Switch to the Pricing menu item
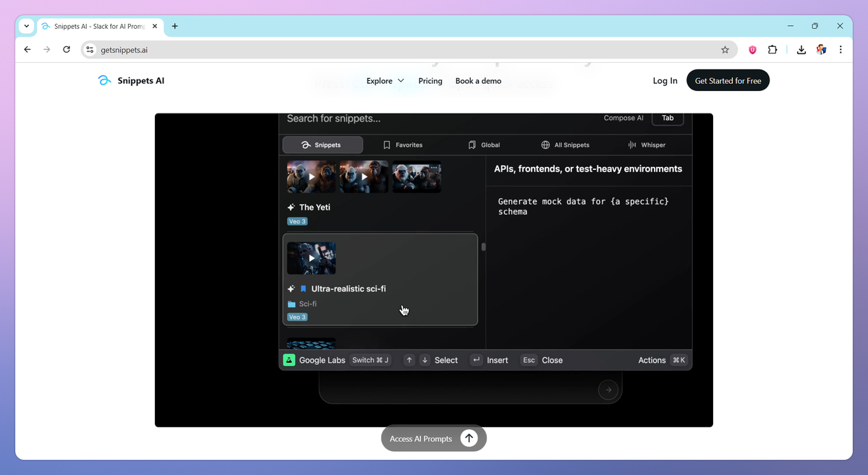 pyautogui.click(x=430, y=81)
